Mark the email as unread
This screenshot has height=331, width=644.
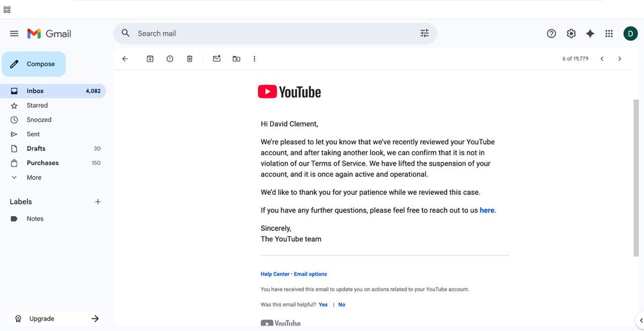click(217, 58)
